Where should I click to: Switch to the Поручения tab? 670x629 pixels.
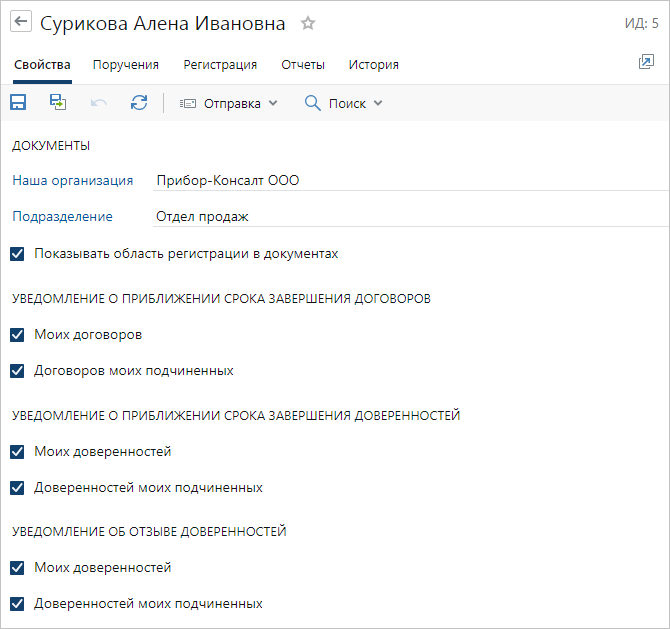click(x=126, y=65)
